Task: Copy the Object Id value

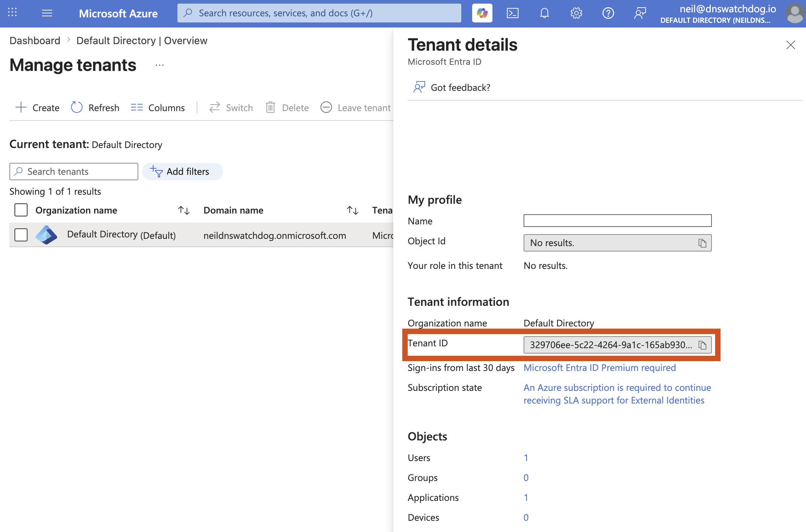Action: pos(702,243)
